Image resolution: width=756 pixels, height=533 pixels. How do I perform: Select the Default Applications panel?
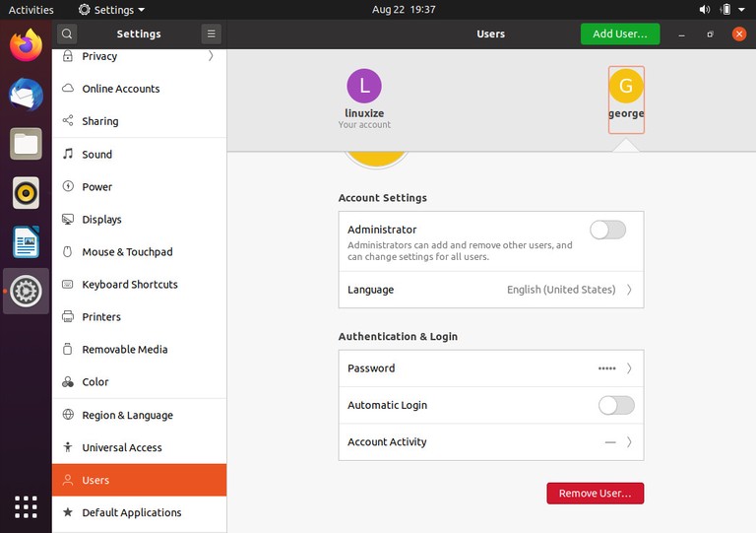[140, 512]
